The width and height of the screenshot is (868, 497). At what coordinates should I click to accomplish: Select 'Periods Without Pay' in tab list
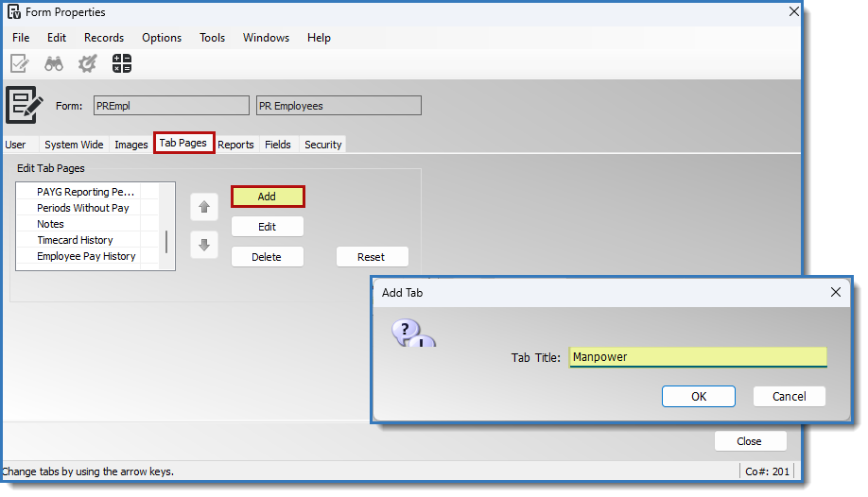tap(87, 208)
